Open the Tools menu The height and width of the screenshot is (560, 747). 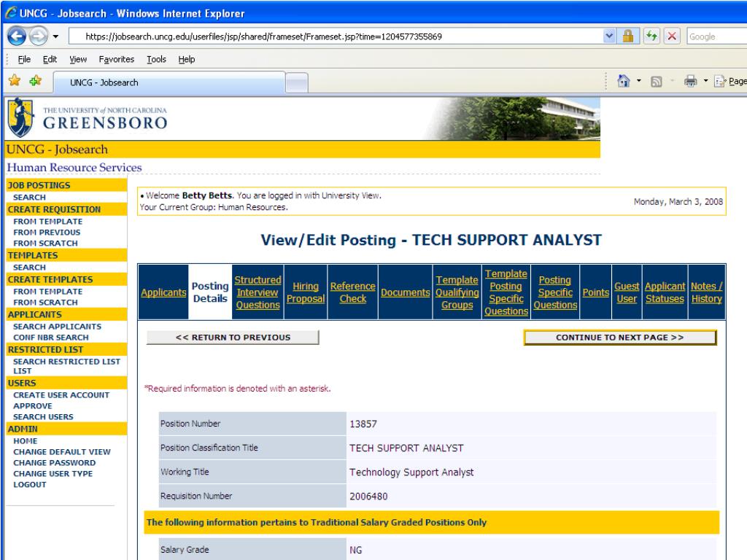click(x=156, y=60)
